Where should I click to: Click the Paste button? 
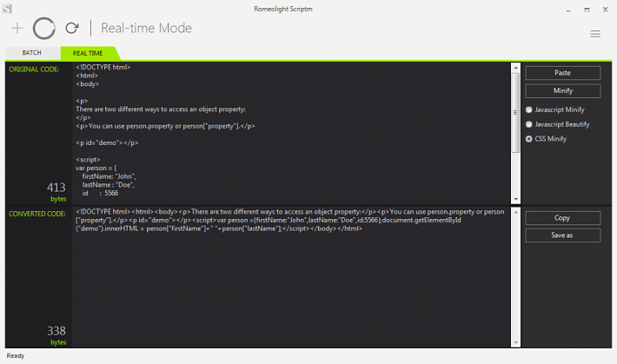563,73
